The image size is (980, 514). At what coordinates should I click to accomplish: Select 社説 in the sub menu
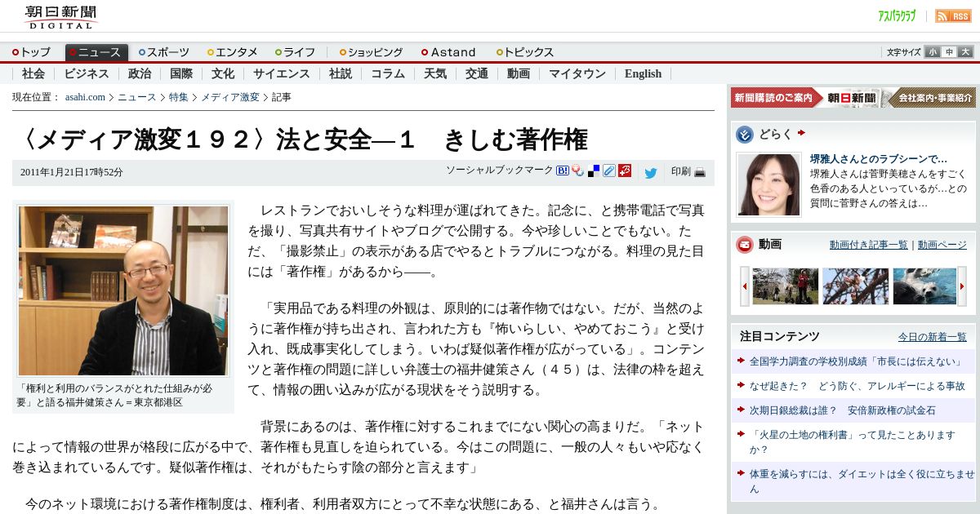point(341,73)
